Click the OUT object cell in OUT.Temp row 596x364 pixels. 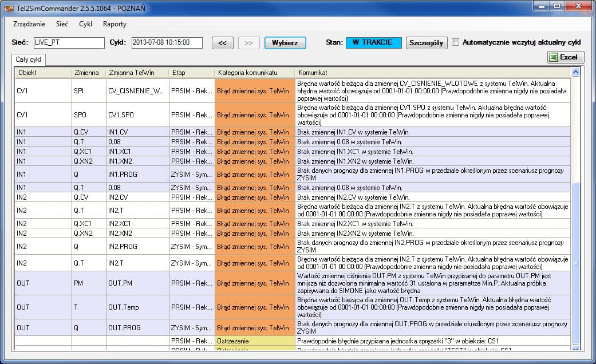tap(43, 307)
